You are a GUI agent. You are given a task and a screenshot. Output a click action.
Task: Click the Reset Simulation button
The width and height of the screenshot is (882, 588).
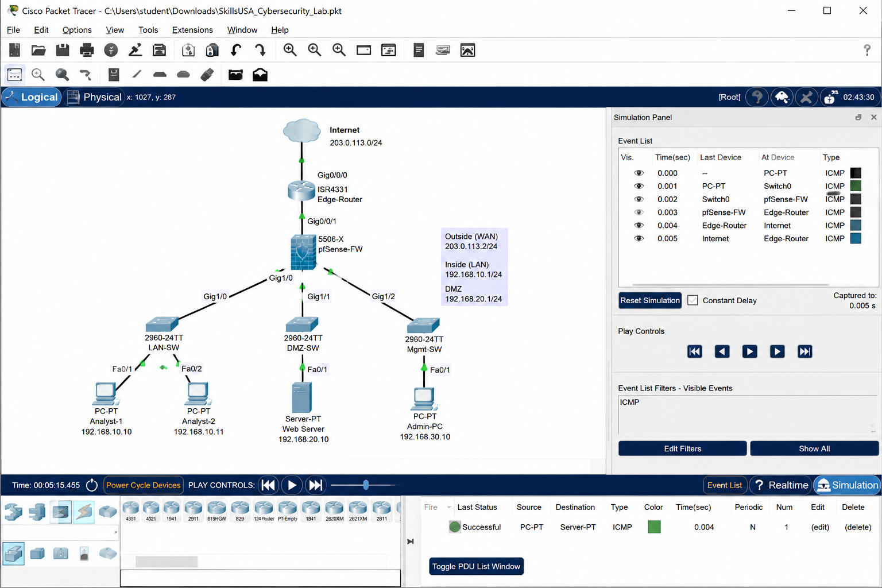[650, 300]
